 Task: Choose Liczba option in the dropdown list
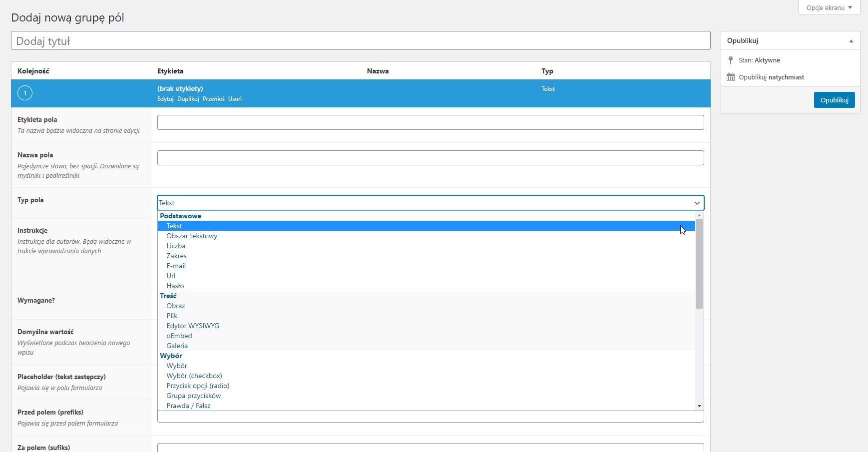click(x=176, y=246)
